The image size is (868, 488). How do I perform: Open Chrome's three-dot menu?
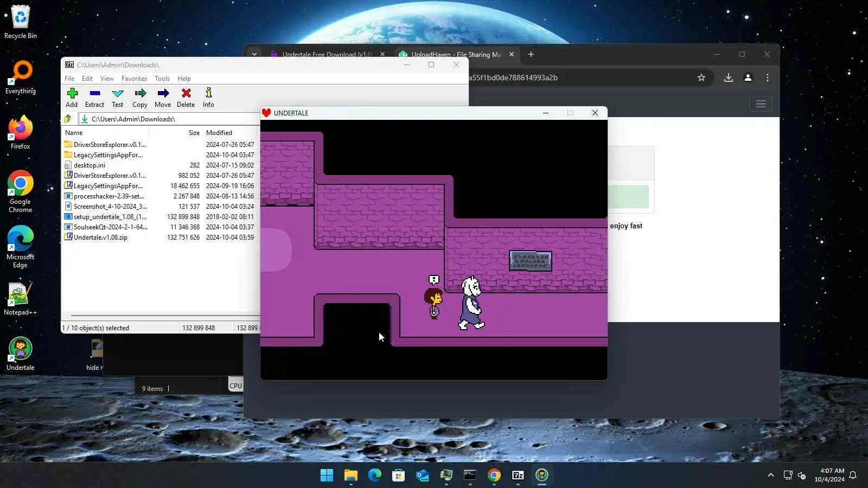point(768,78)
